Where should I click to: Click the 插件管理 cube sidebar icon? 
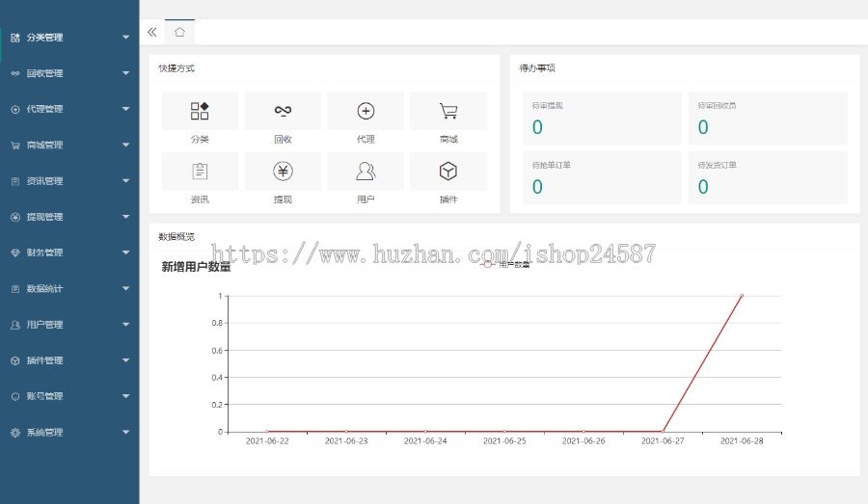[x=15, y=360]
